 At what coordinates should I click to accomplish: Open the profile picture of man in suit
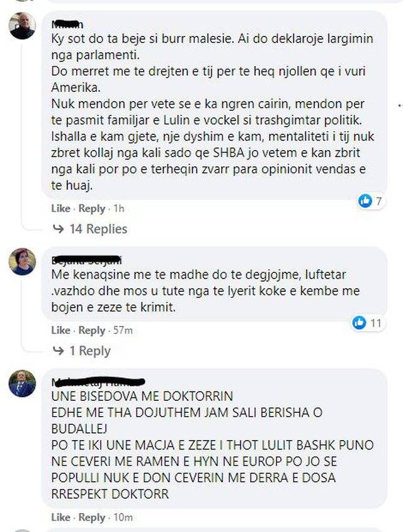click(x=23, y=383)
